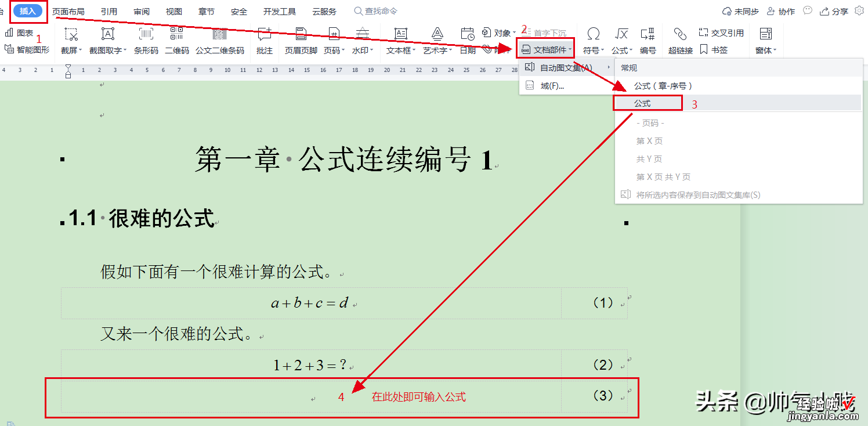Click the 截图取字 text capture icon
The height and width of the screenshot is (426, 868).
click(108, 34)
